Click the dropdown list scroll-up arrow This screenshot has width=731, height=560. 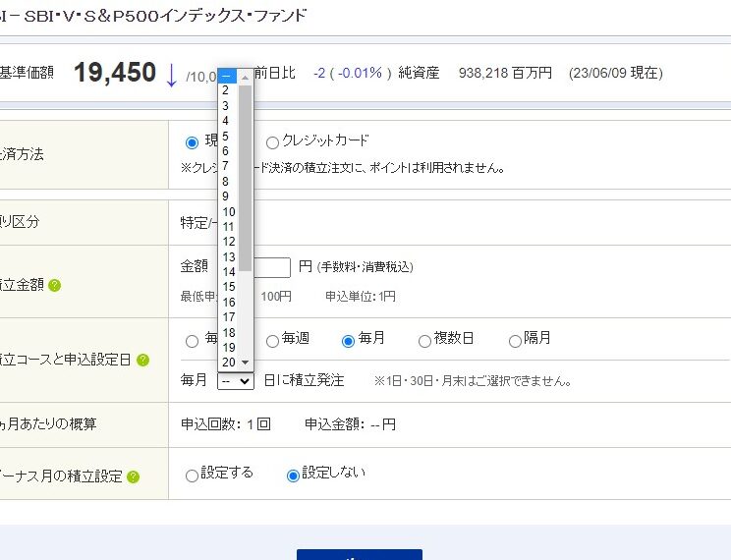pos(246,77)
